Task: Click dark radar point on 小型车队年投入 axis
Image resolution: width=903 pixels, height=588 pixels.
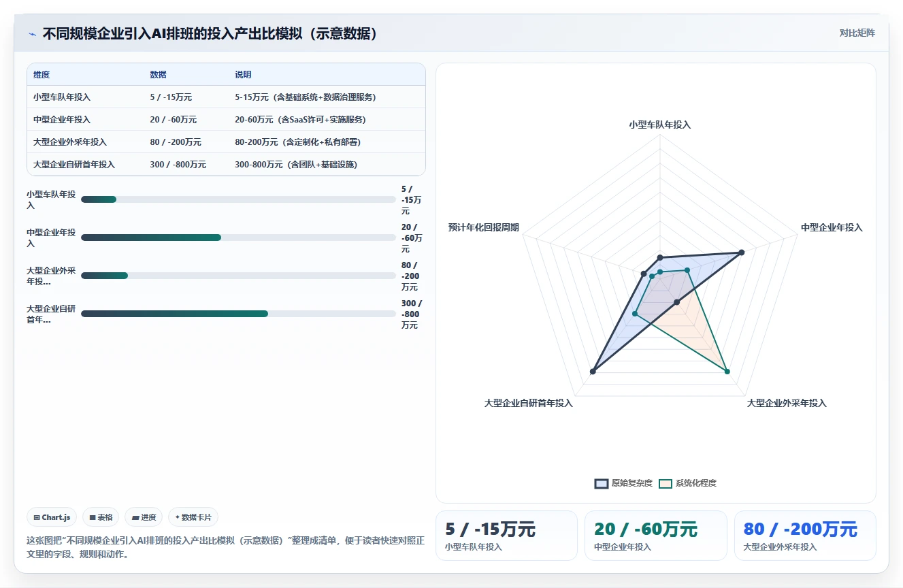Action: click(659, 258)
